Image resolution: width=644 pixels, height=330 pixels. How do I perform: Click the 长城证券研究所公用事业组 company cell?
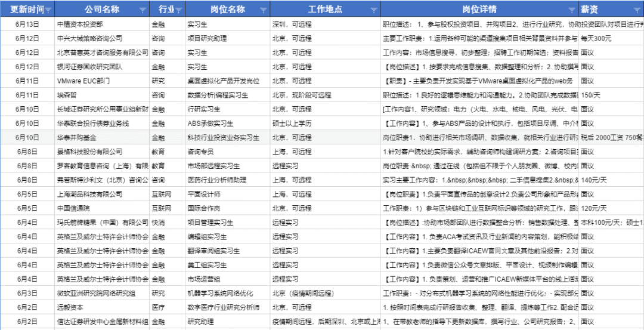[103, 109]
